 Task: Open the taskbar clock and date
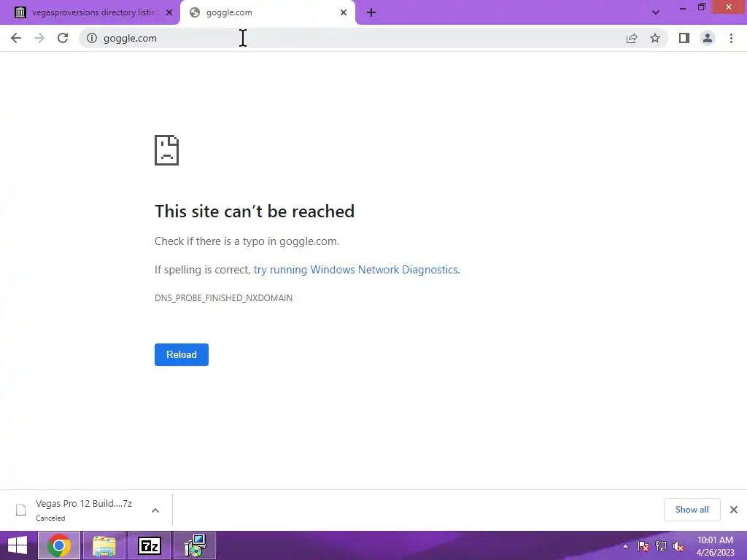[715, 546]
